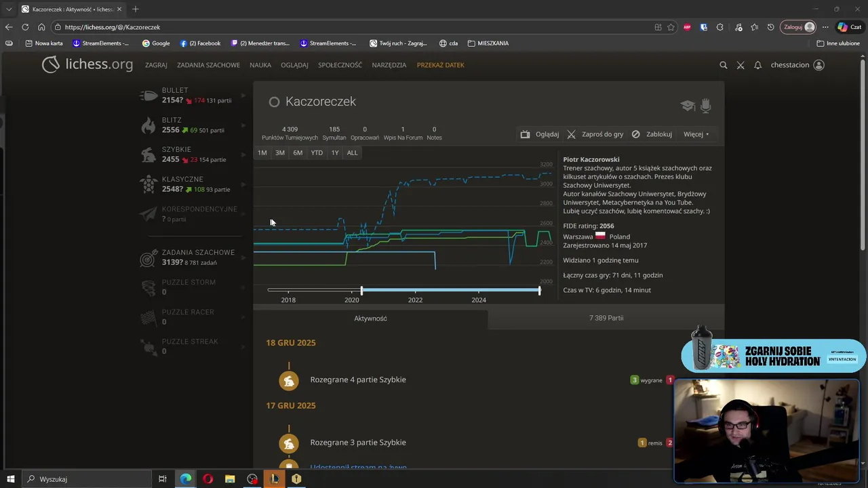Open 185 Symultan link

point(334,133)
